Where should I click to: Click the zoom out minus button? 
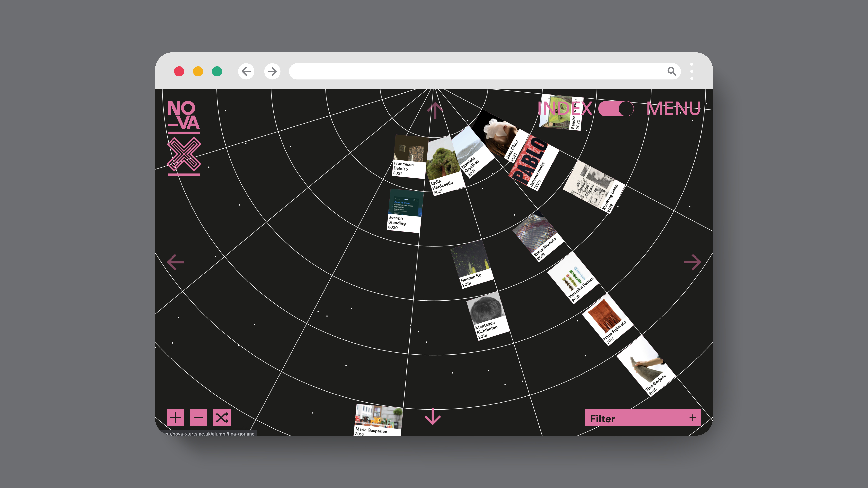point(198,418)
